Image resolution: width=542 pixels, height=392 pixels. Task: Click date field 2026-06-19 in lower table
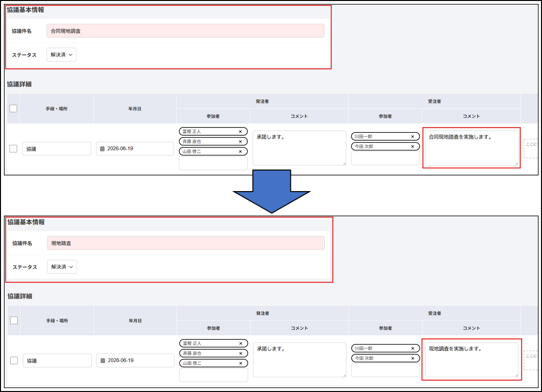pos(135,360)
